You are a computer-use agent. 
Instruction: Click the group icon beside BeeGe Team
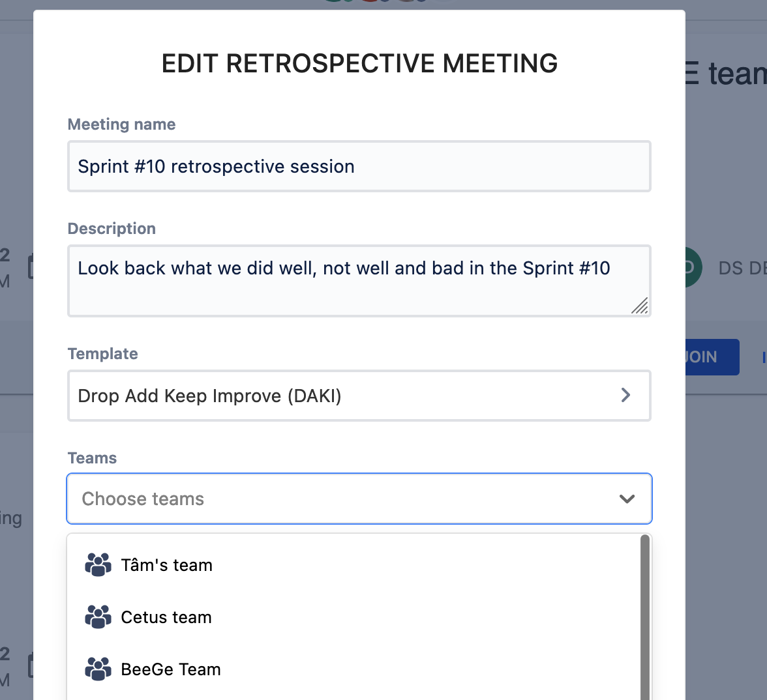coord(98,669)
